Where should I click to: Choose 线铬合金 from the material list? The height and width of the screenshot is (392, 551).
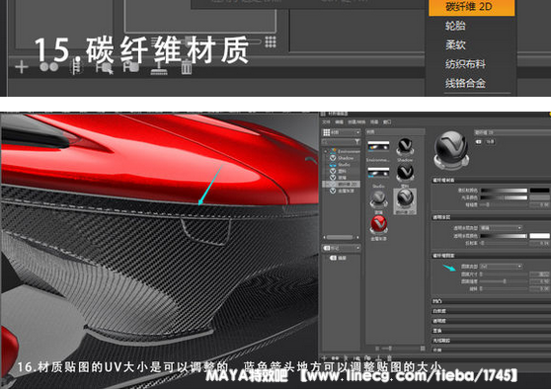(465, 83)
